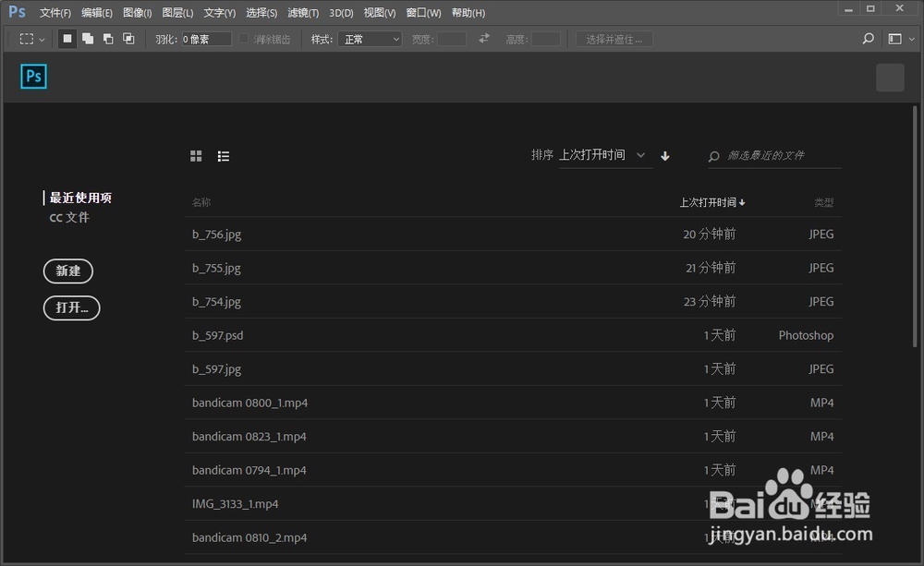Open the 3D(D) menu
924x566 pixels.
341,12
